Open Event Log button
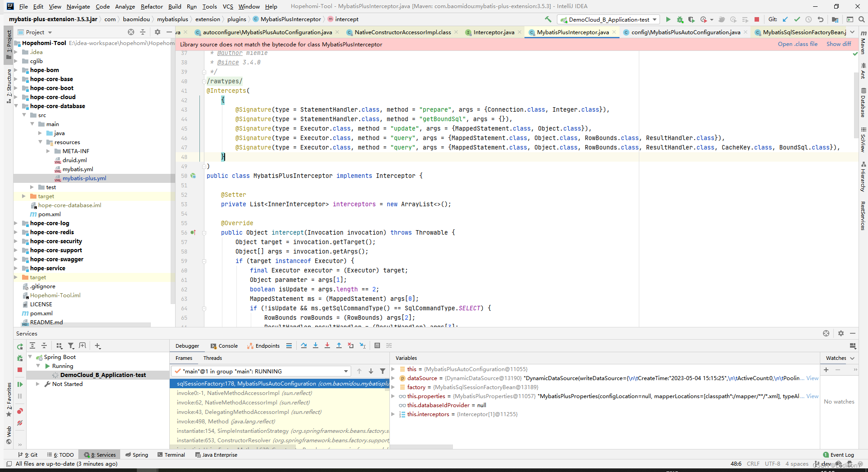The width and height of the screenshot is (868, 472). 838,455
